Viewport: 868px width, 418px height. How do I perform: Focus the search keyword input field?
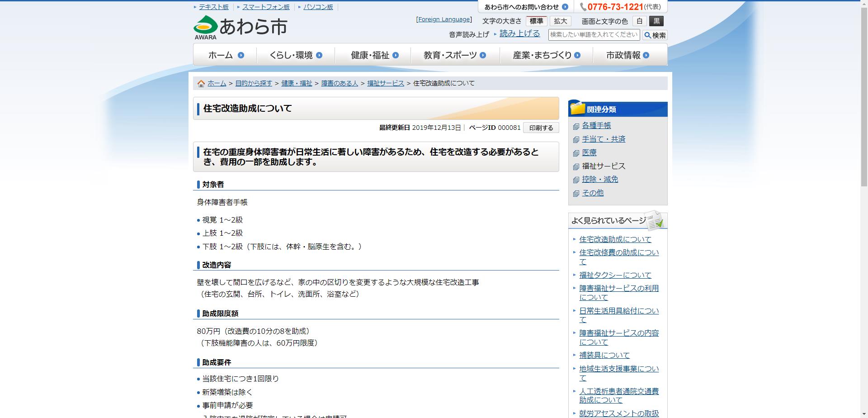[594, 35]
